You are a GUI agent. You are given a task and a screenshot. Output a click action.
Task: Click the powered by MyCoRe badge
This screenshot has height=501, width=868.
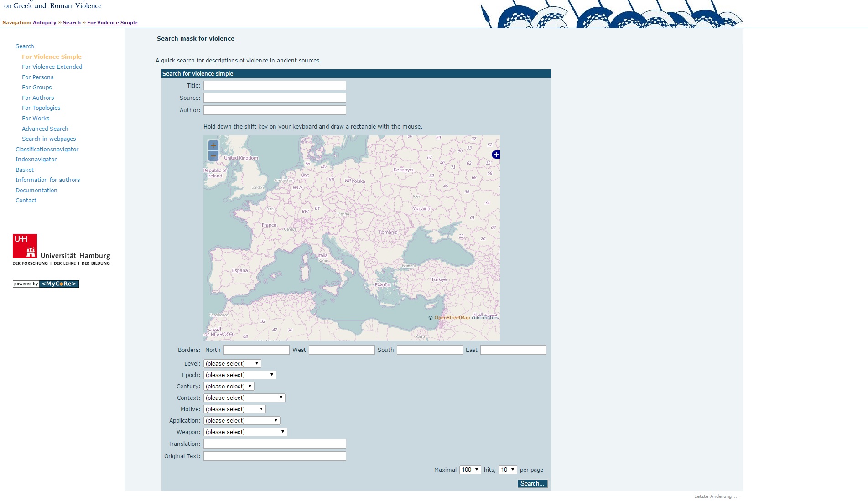[x=46, y=284]
